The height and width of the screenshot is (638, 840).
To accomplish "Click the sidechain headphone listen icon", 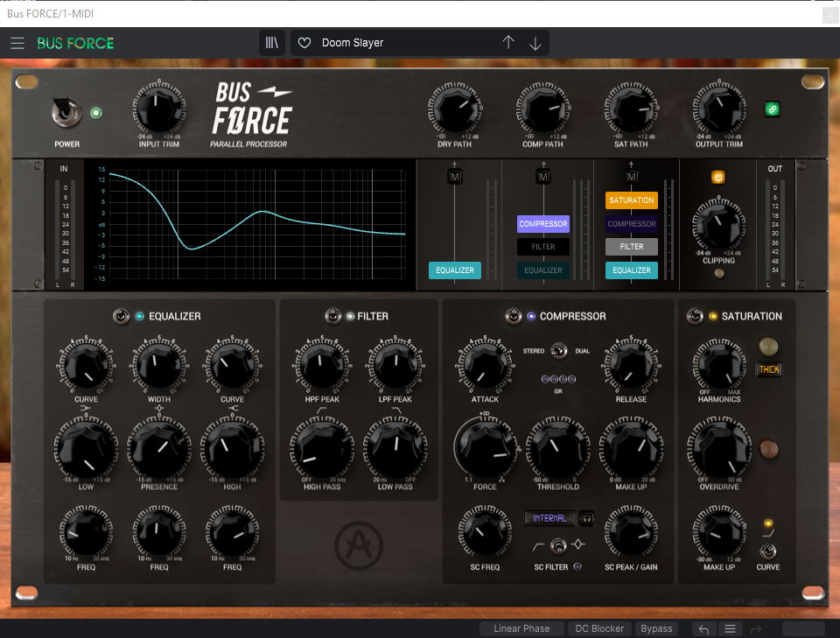I will (585, 518).
